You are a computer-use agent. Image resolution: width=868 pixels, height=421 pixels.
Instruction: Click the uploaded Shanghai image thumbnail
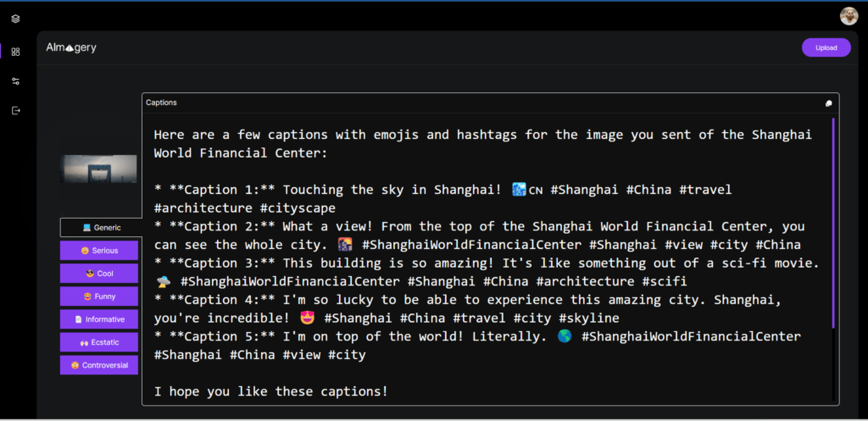click(99, 169)
